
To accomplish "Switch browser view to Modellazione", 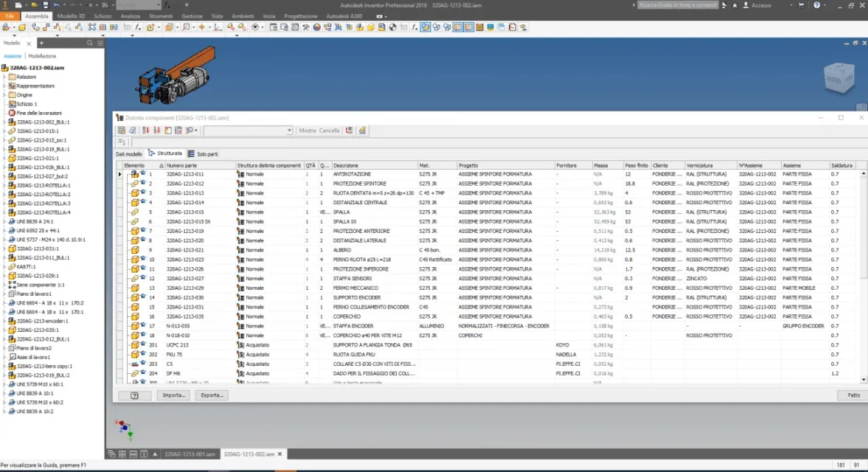I will [x=42, y=56].
